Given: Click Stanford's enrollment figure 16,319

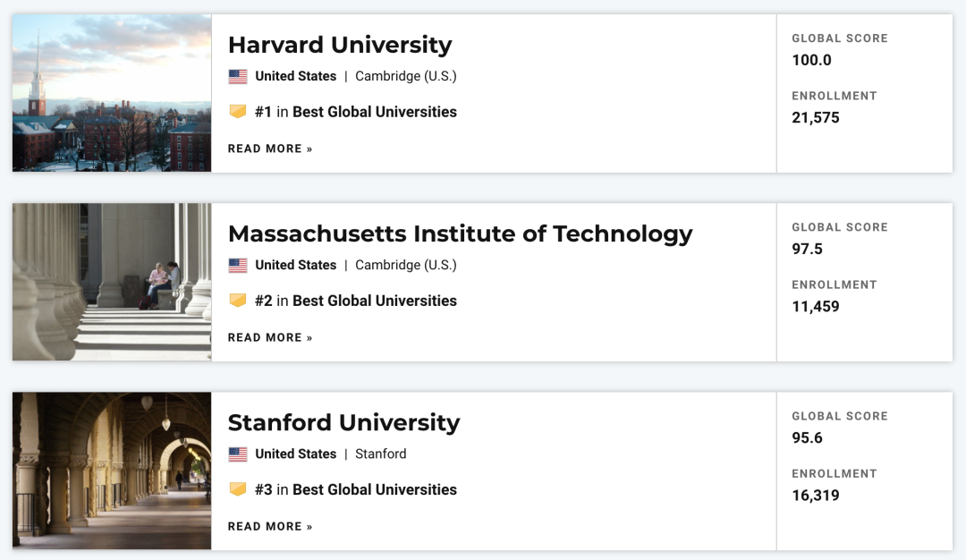Looking at the screenshot, I should click(x=815, y=495).
